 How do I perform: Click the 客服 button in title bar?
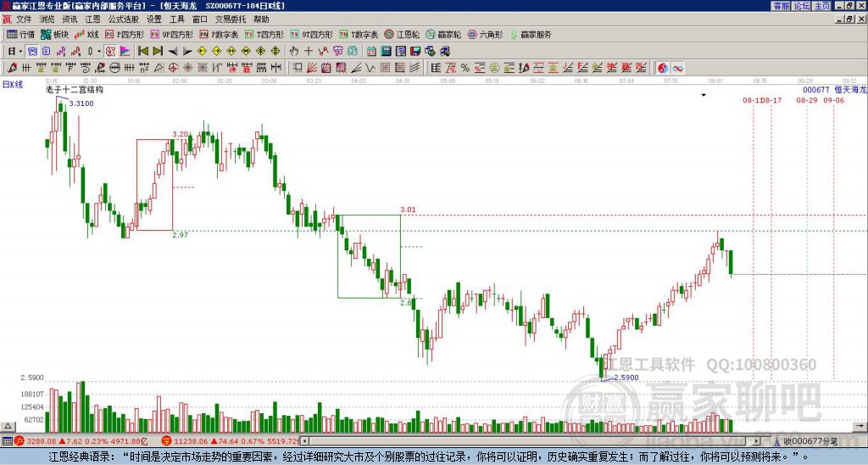782,6
